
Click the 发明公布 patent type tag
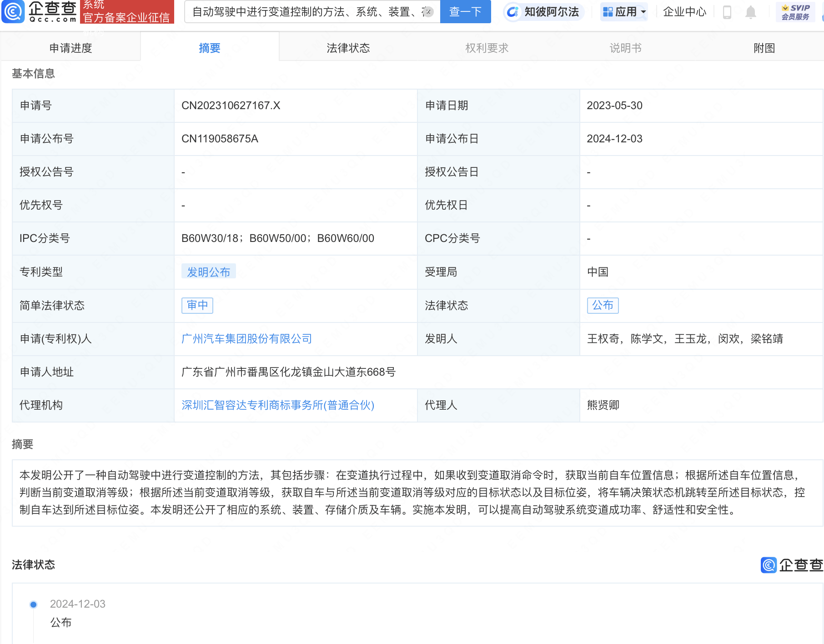(209, 272)
